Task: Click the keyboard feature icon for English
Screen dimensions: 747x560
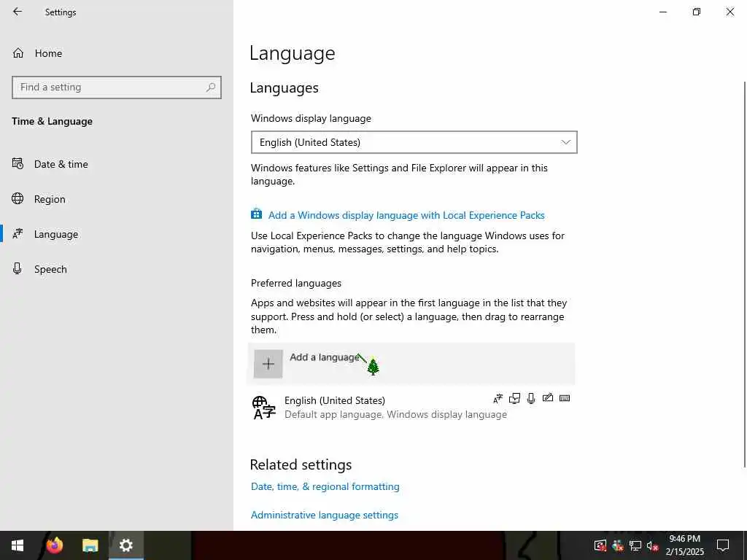Action: tap(565, 398)
